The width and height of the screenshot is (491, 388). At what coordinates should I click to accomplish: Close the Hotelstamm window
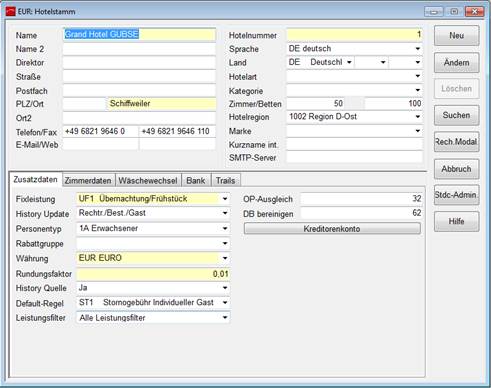(x=474, y=12)
